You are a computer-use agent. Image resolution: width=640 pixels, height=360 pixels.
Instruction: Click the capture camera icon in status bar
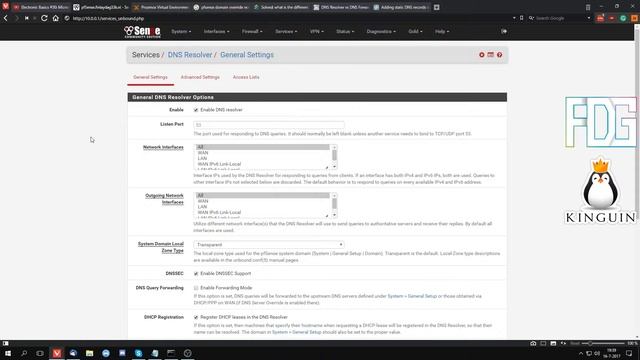[533, 343]
